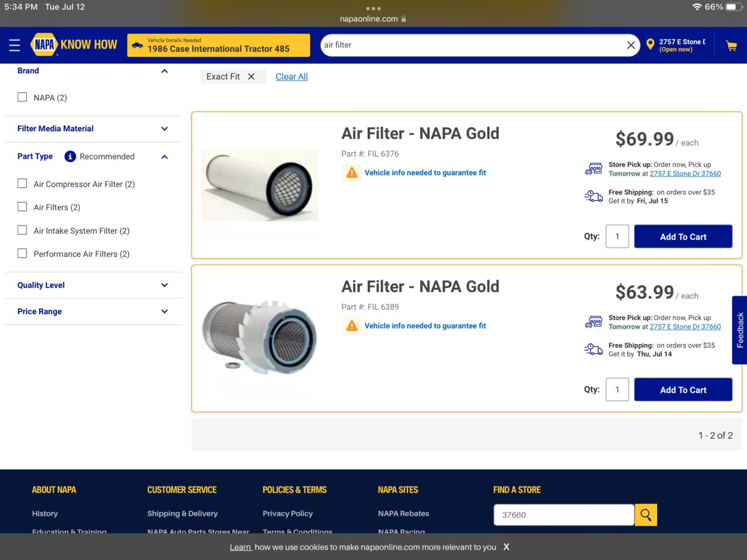
Task: Open Vehicle info needed link for FIL 6376
Action: coord(425,173)
